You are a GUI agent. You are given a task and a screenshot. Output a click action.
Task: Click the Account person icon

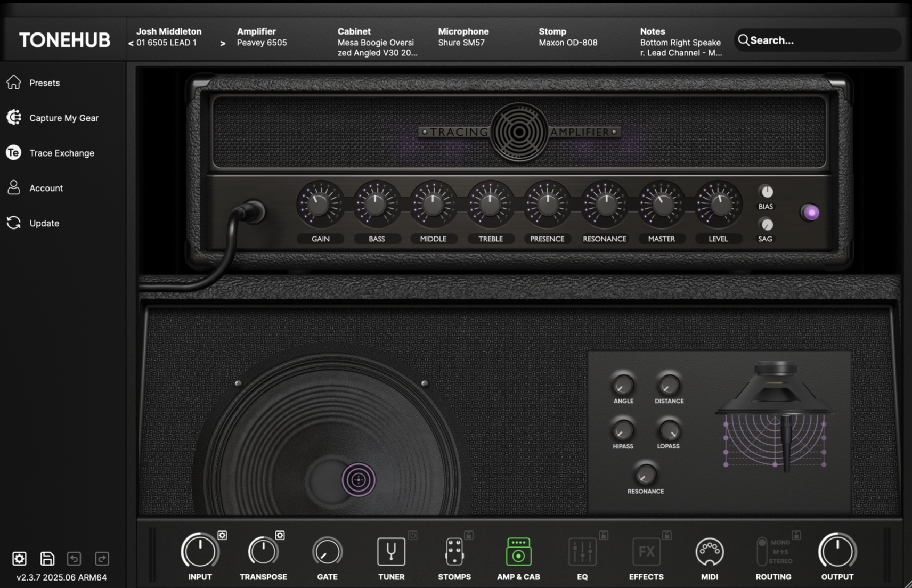click(14, 187)
